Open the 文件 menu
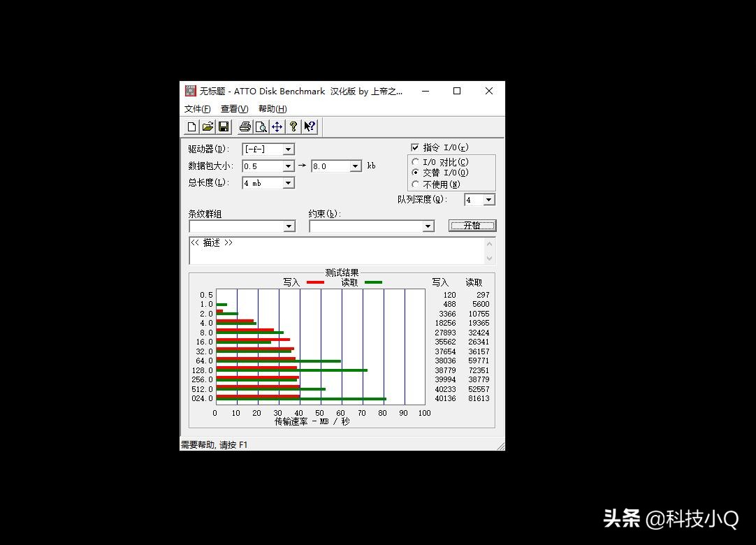This screenshot has width=756, height=545. [x=198, y=109]
